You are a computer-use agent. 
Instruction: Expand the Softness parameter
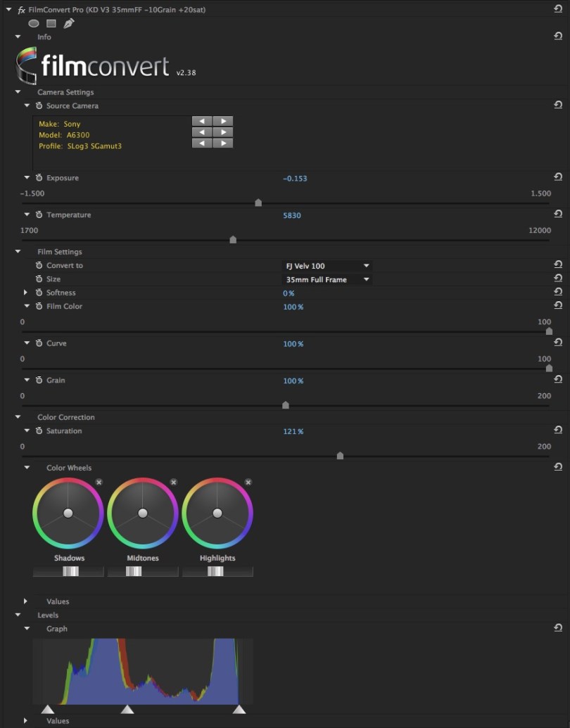point(26,293)
